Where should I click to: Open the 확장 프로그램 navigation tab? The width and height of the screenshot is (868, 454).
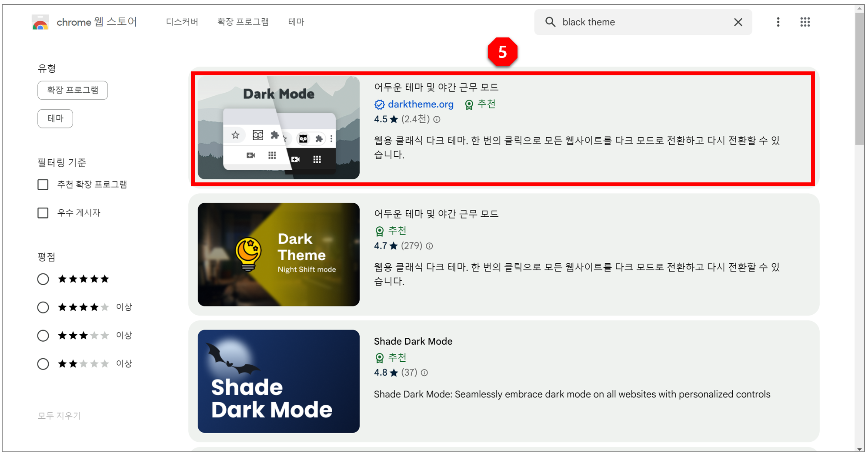coord(243,22)
